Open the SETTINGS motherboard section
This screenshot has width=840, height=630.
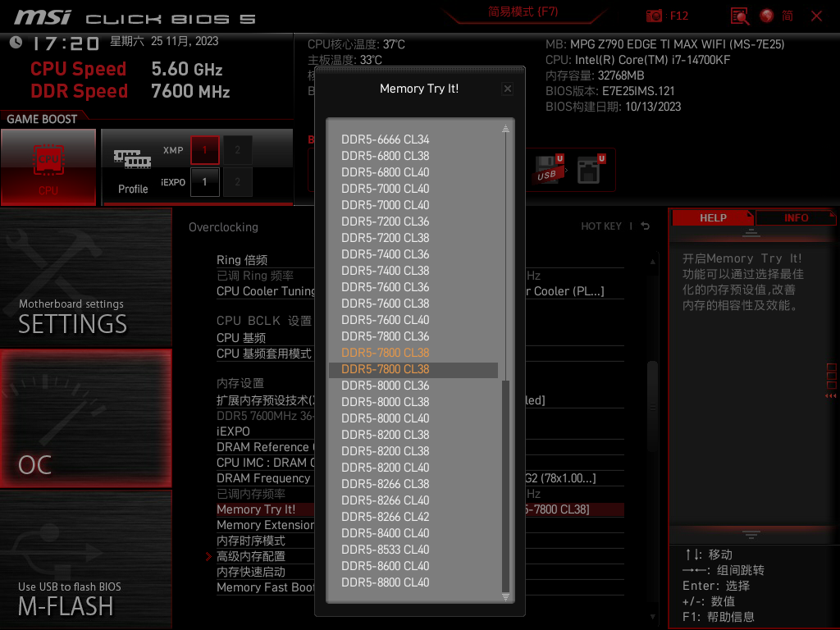(85, 277)
